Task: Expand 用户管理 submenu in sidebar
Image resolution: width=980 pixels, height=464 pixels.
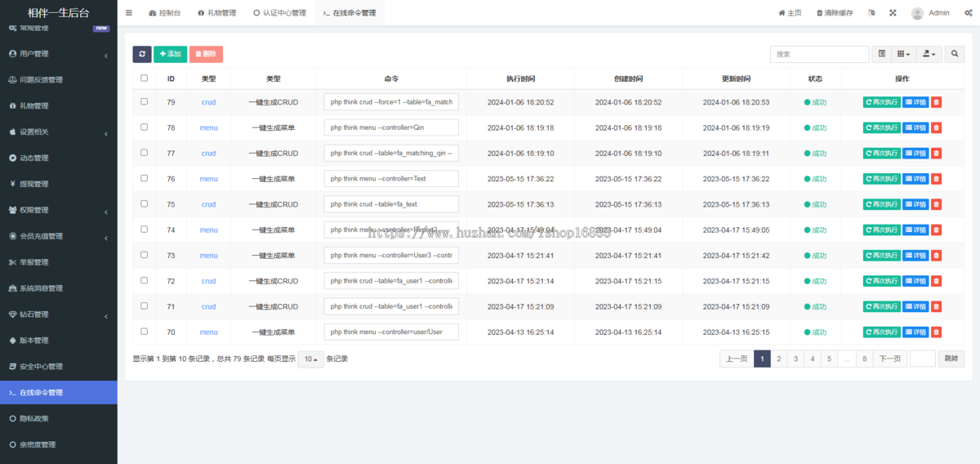Action: [x=59, y=54]
